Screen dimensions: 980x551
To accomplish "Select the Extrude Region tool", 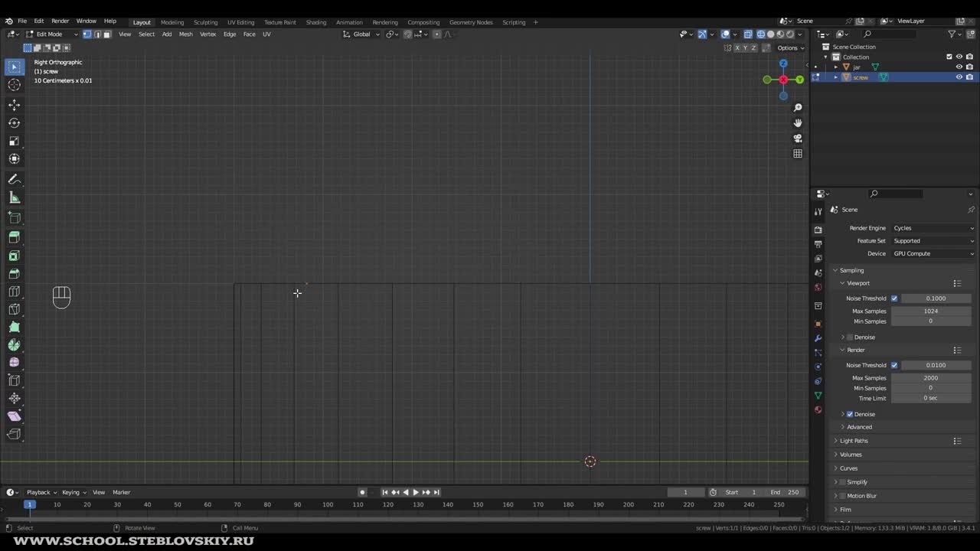I will 14,238.
